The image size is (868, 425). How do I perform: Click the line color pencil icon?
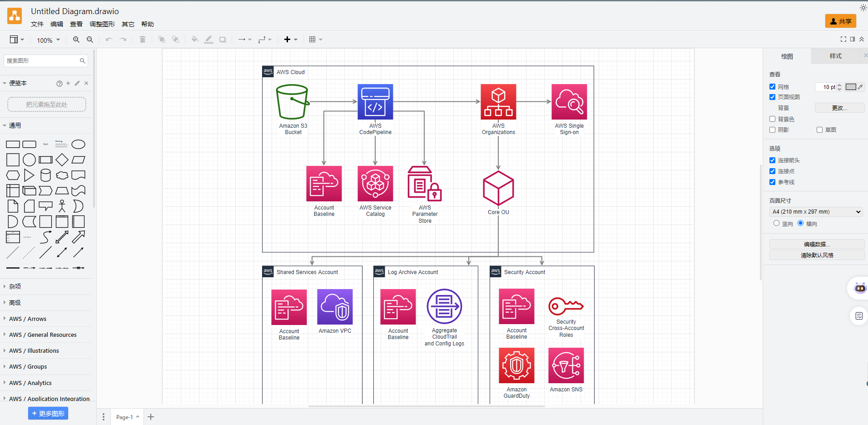click(208, 40)
